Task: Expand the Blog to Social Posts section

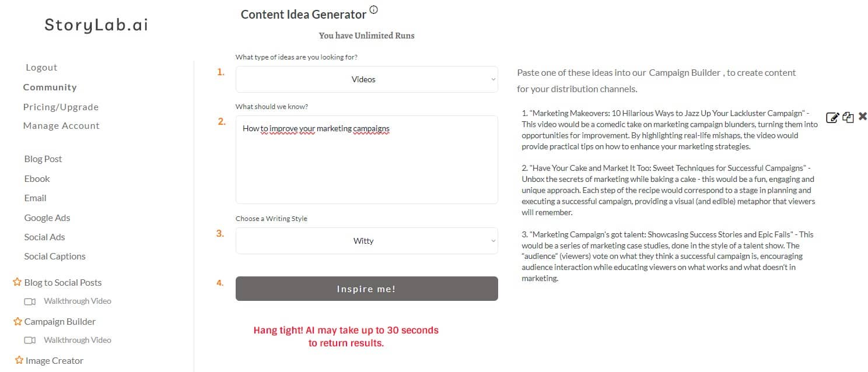Action: tap(62, 282)
